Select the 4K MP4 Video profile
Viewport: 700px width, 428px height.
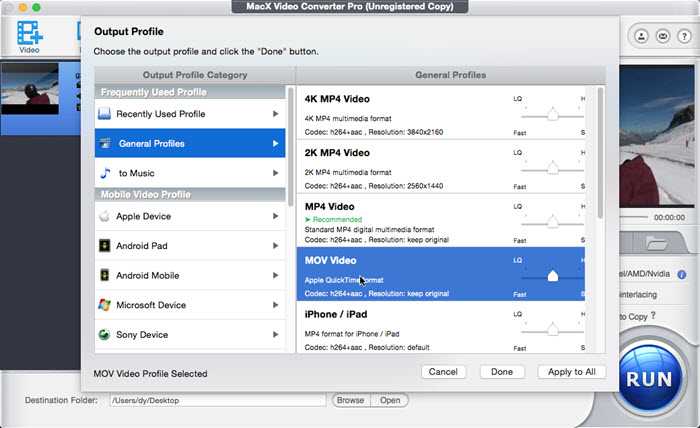441,113
